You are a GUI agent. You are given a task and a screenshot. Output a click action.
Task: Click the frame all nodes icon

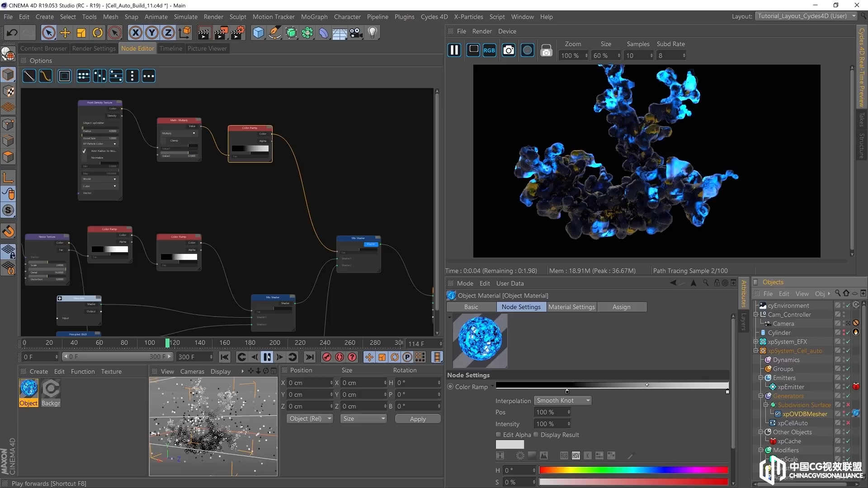coord(65,76)
